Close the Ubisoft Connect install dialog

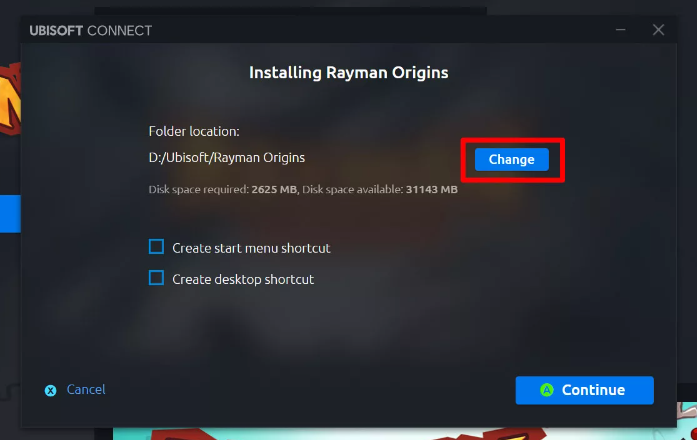658,30
